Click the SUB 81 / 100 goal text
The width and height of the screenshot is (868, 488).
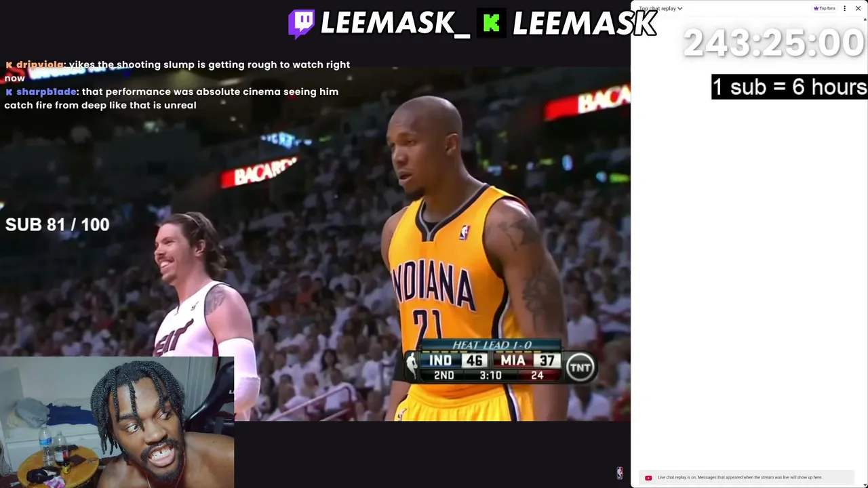point(57,224)
